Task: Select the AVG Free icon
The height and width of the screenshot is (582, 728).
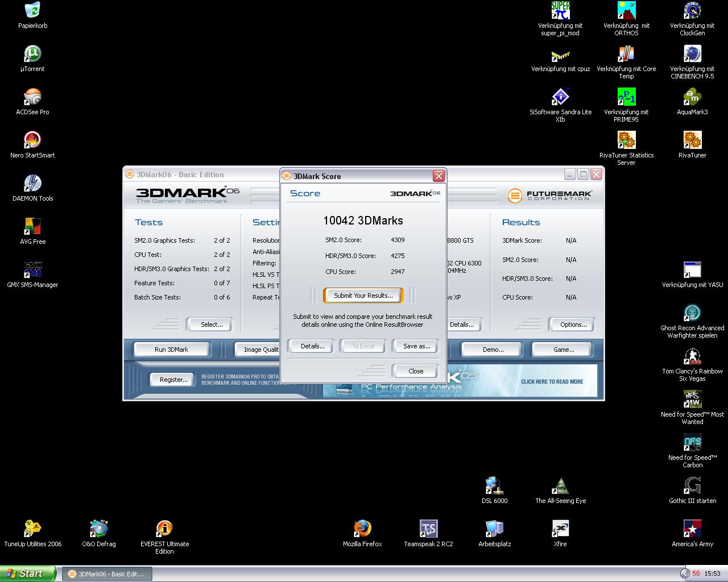Action: (32, 227)
